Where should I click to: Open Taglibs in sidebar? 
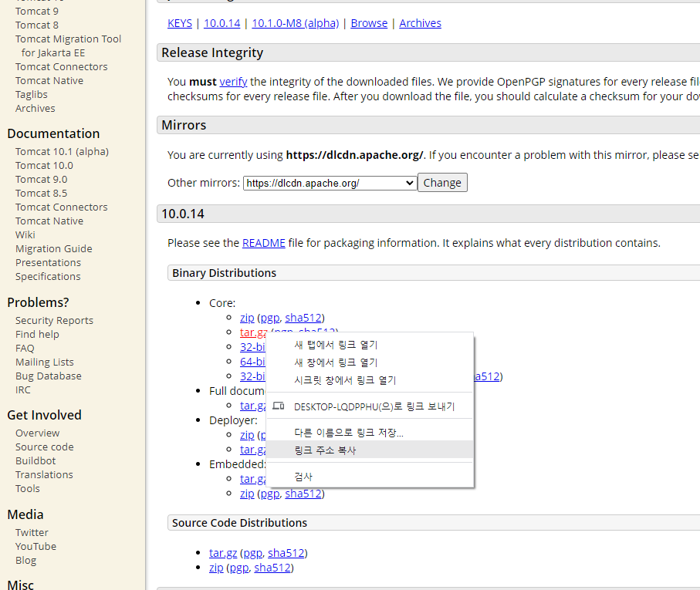pos(31,95)
